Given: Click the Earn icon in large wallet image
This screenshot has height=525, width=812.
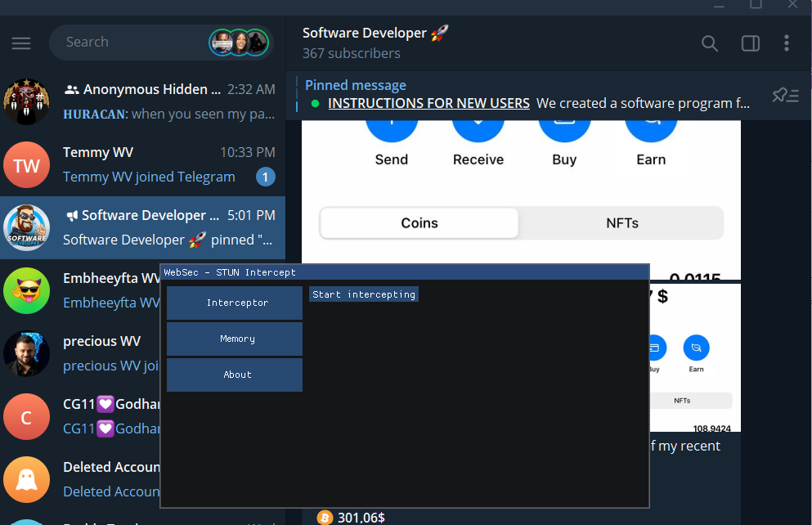Looking at the screenshot, I should coord(651,131).
